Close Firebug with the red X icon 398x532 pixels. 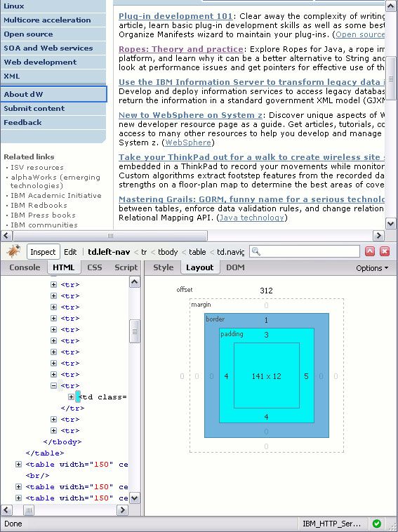coord(385,251)
